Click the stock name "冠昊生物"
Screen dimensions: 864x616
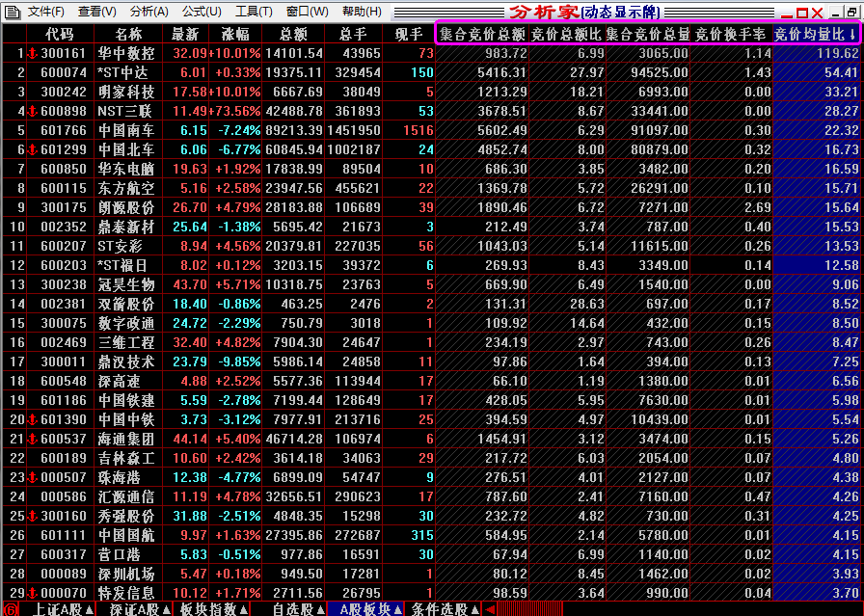click(x=126, y=284)
